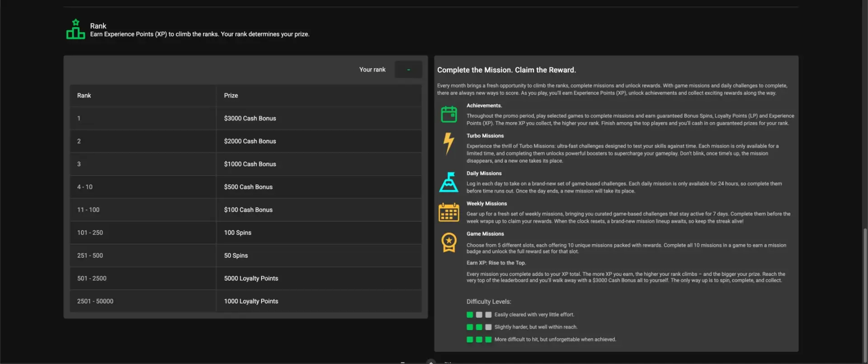The image size is (868, 364).
Task: Click the Daily Missions section title
Action: pos(484,174)
